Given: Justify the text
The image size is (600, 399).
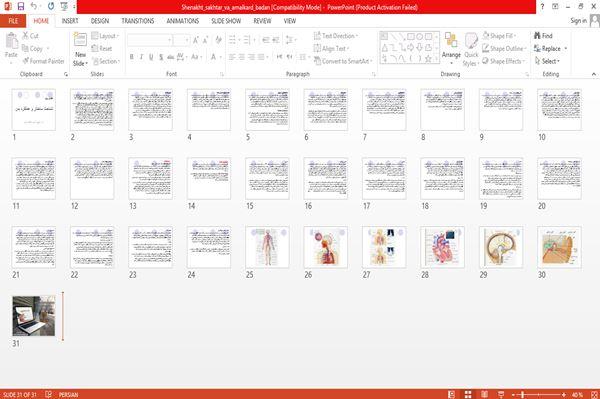Looking at the screenshot, I should point(261,57).
